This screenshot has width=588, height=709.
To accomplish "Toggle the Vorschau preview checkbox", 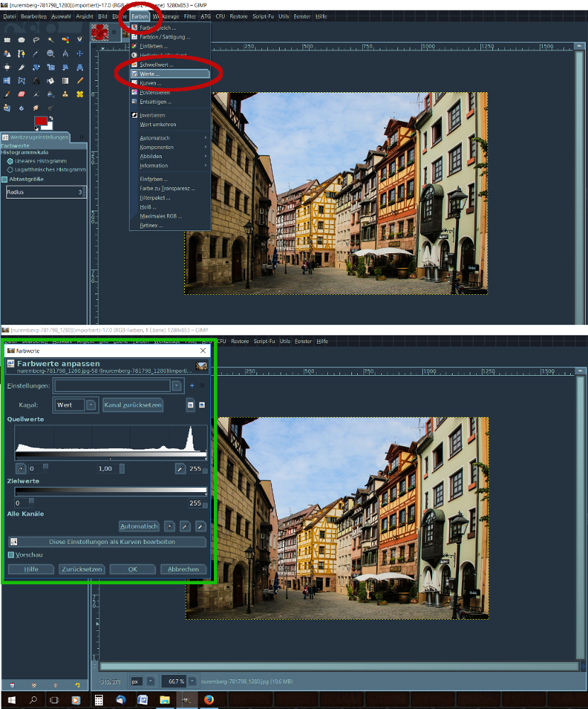I will 11,554.
